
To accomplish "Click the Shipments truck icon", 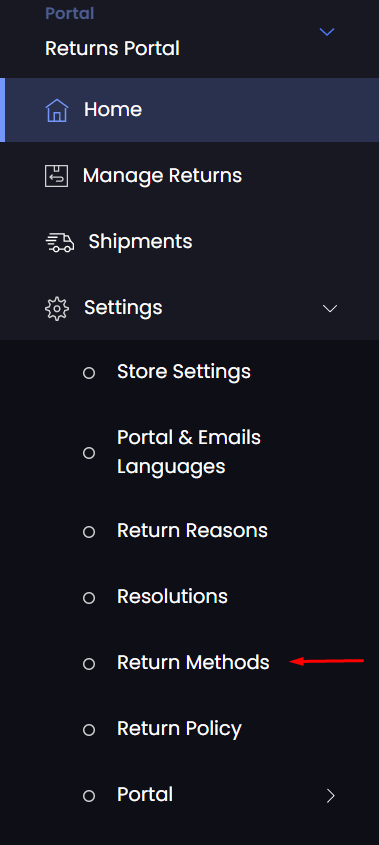I will point(59,243).
